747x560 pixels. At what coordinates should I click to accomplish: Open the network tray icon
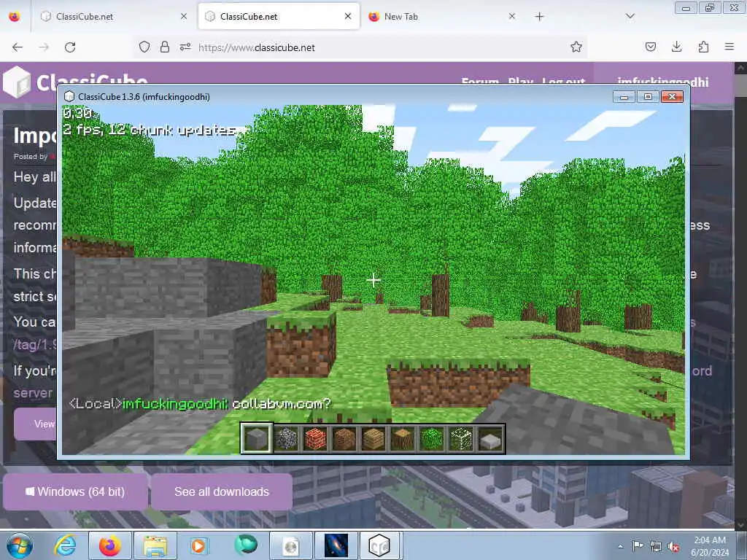656,547
